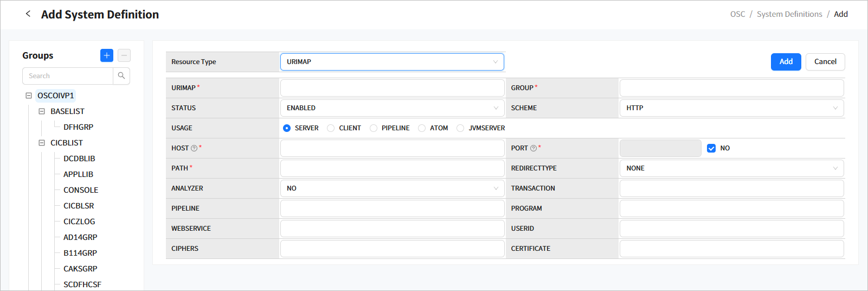Select the PIPELINE usage radio button

374,128
